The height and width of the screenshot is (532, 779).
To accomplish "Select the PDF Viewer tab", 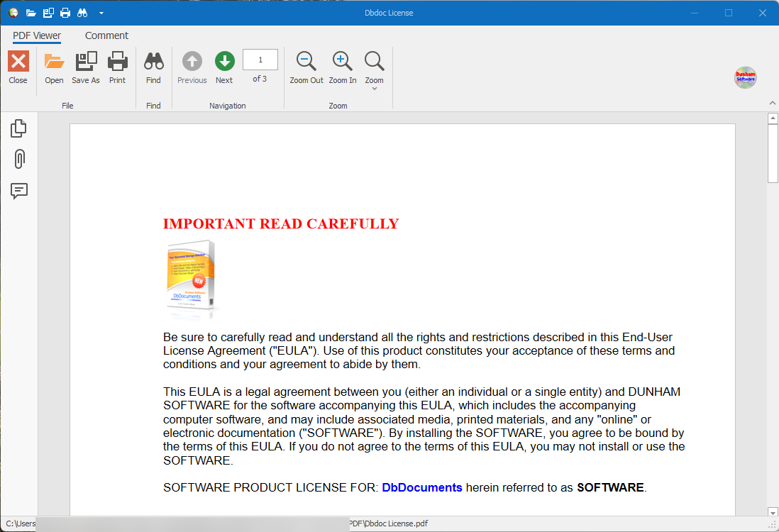I will 36,35.
